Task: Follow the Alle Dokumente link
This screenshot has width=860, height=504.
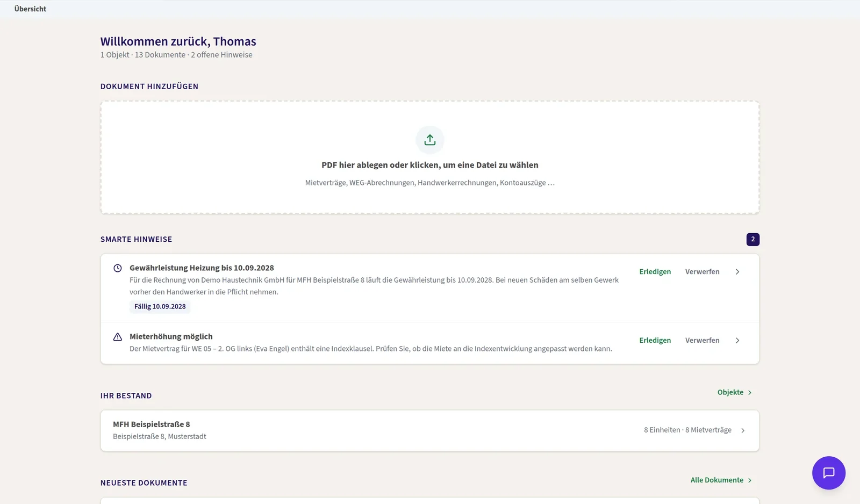Action: [x=721, y=480]
